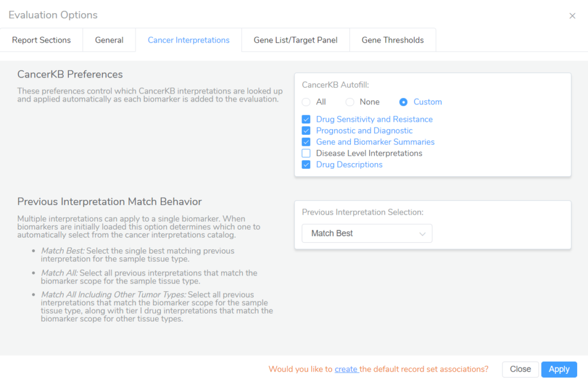This screenshot has width=588, height=387.
Task: Select the All autofill radio button
Action: tap(306, 102)
